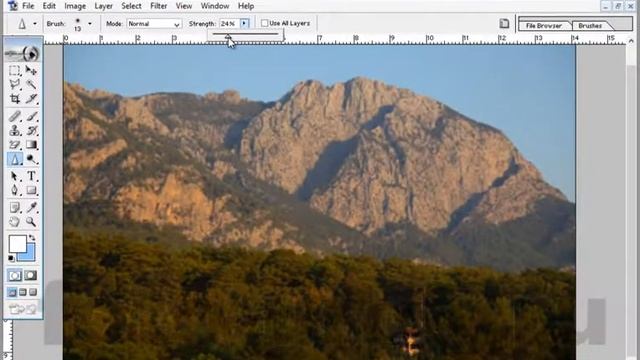Screen dimensions: 640x360
Task: Select the Rectangle shape tool
Action: (31, 190)
